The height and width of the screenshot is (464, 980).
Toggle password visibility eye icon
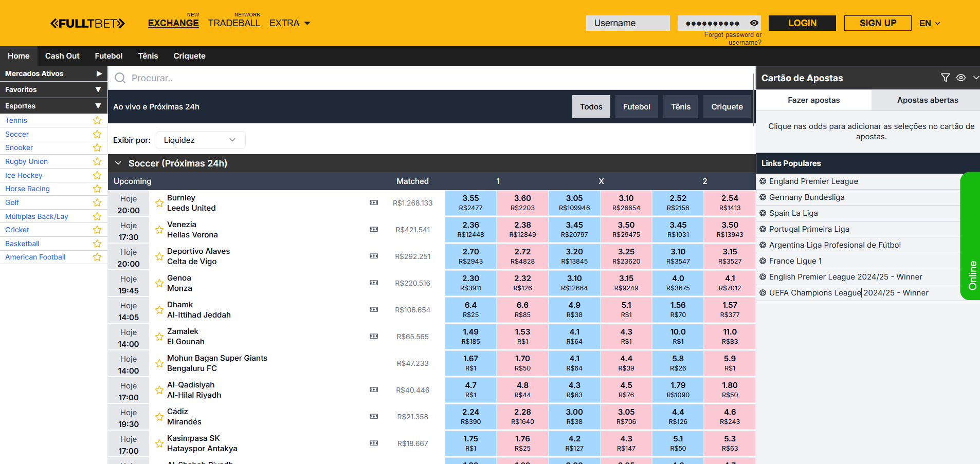coord(754,23)
